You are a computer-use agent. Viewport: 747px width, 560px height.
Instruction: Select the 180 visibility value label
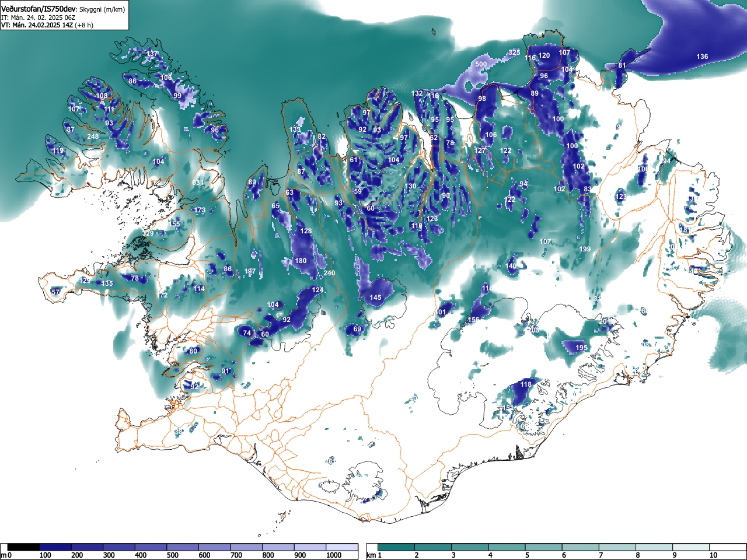[x=301, y=261]
